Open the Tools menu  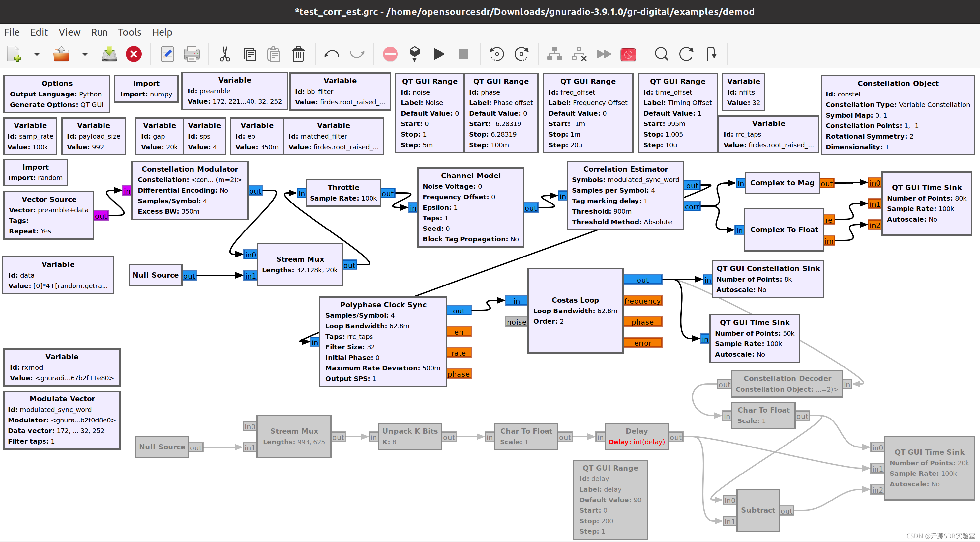129,32
